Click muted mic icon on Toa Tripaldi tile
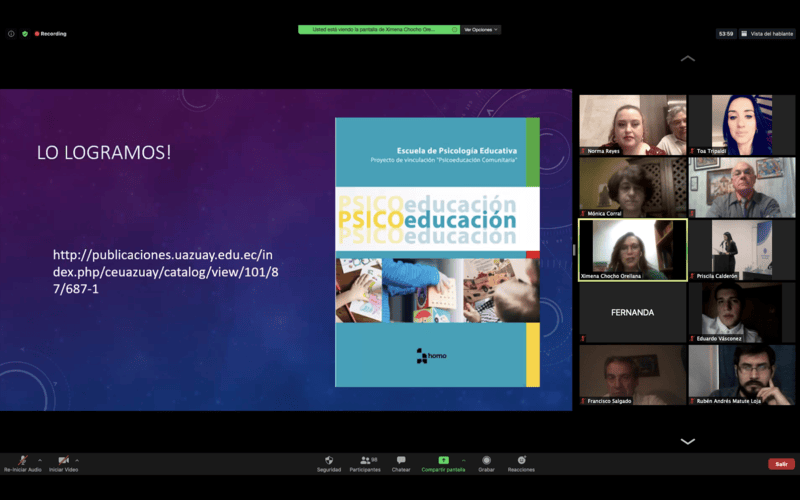Viewport: 800px width, 500px height. point(692,151)
